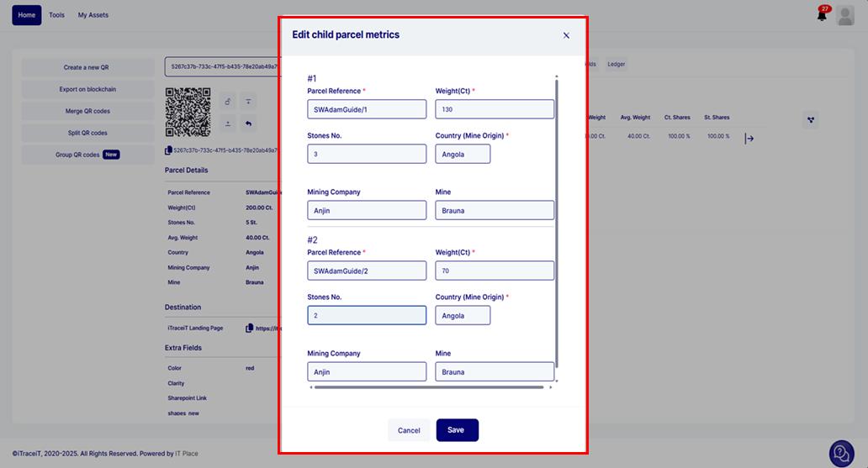The image size is (868, 468).
Task: Save the child parcel metrics
Action: (x=457, y=430)
